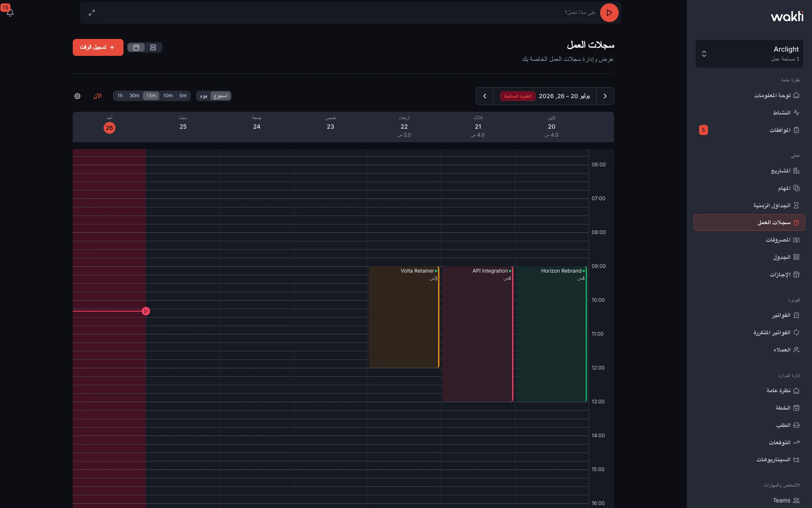812x508 pixels.
Task: Open Teams in sidebar
Action: click(x=749, y=500)
